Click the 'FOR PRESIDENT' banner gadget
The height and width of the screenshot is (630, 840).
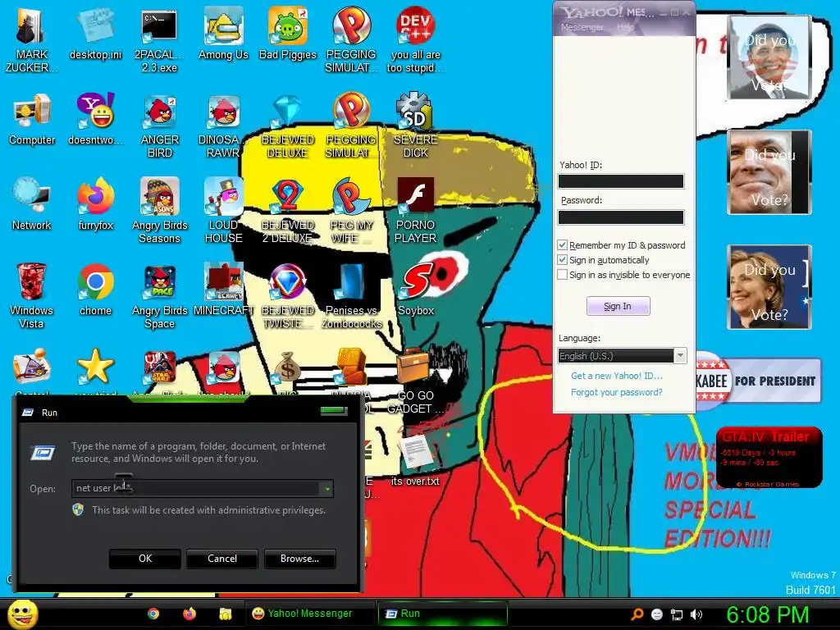coord(758,381)
